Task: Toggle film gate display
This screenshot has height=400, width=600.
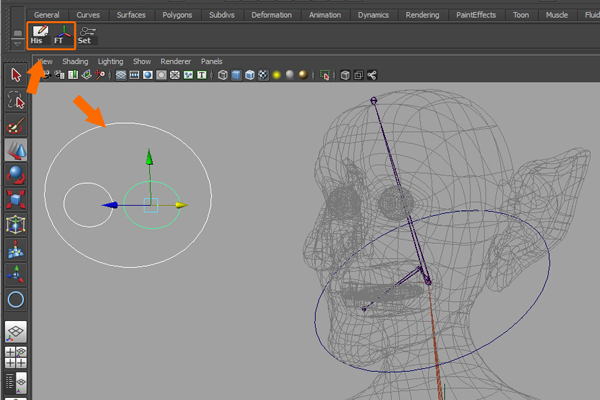Action: (134, 75)
